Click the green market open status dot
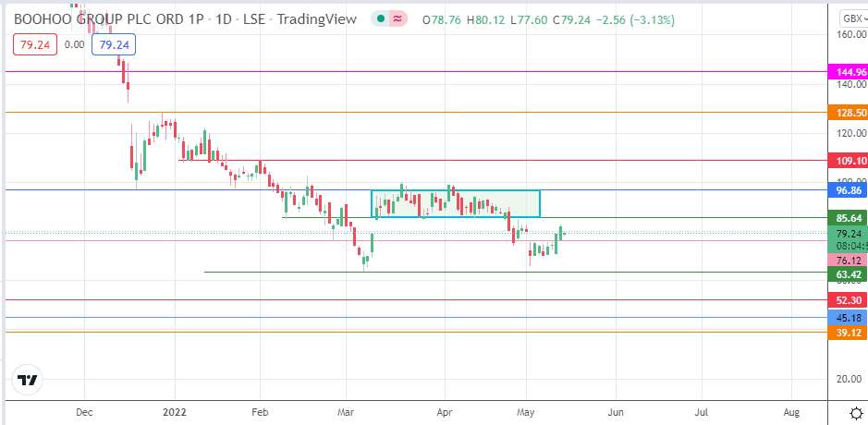 pyautogui.click(x=380, y=19)
